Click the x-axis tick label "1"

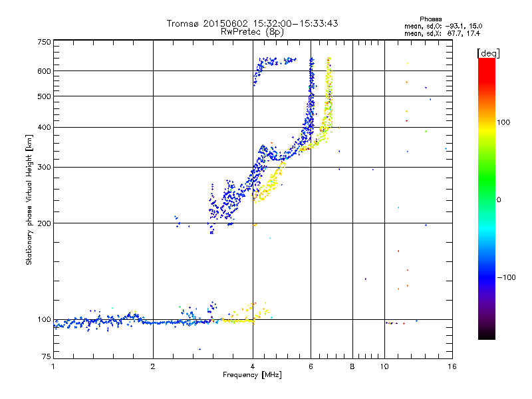tap(53, 366)
